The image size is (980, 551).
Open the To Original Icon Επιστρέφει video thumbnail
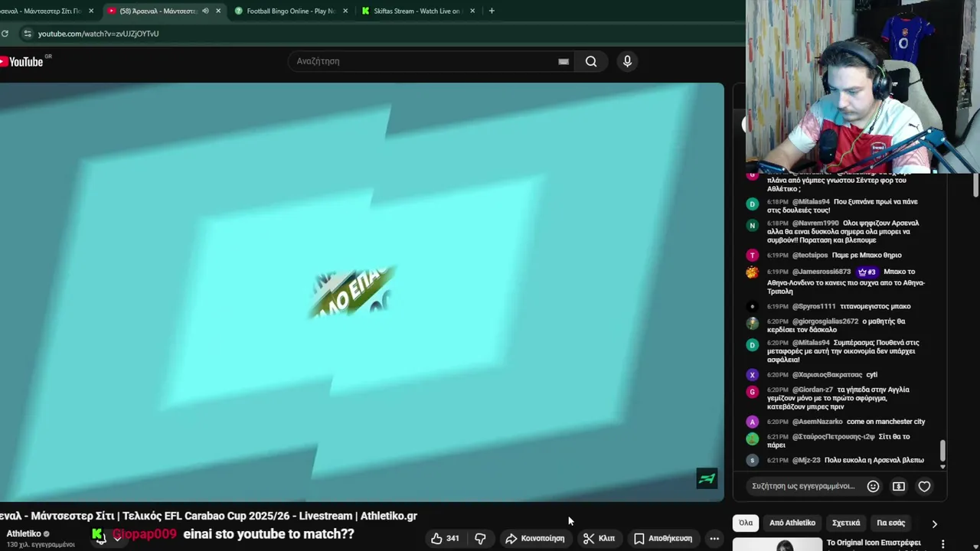(777, 545)
